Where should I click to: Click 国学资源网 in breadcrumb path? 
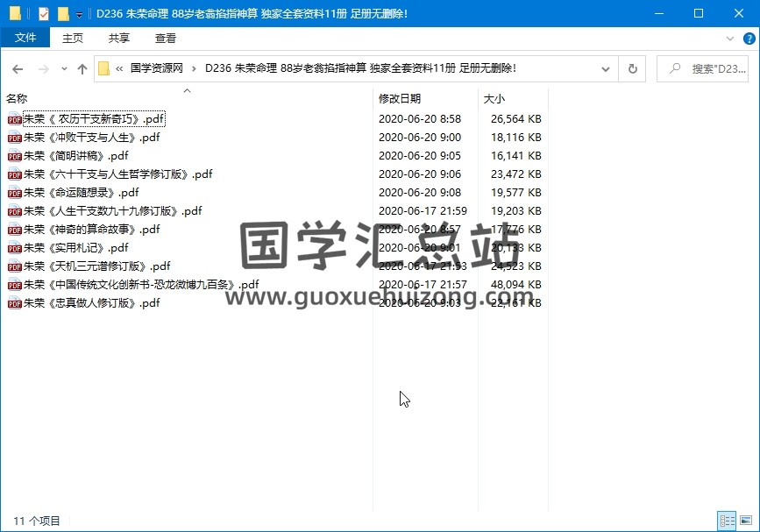click(157, 68)
